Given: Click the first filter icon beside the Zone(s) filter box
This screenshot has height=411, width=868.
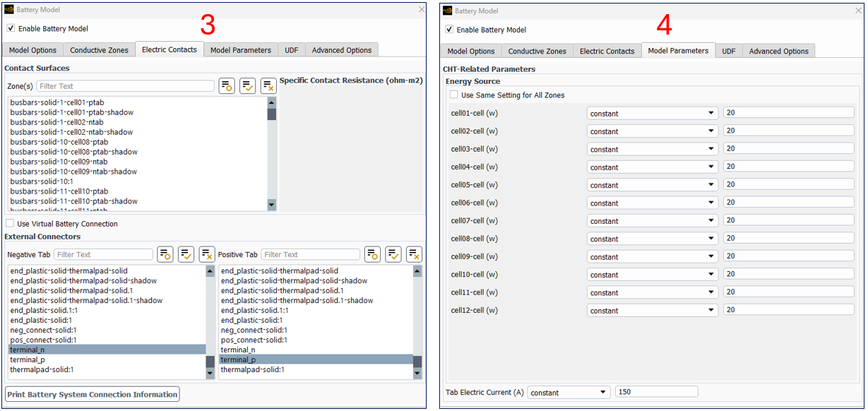Looking at the screenshot, I should point(227,86).
